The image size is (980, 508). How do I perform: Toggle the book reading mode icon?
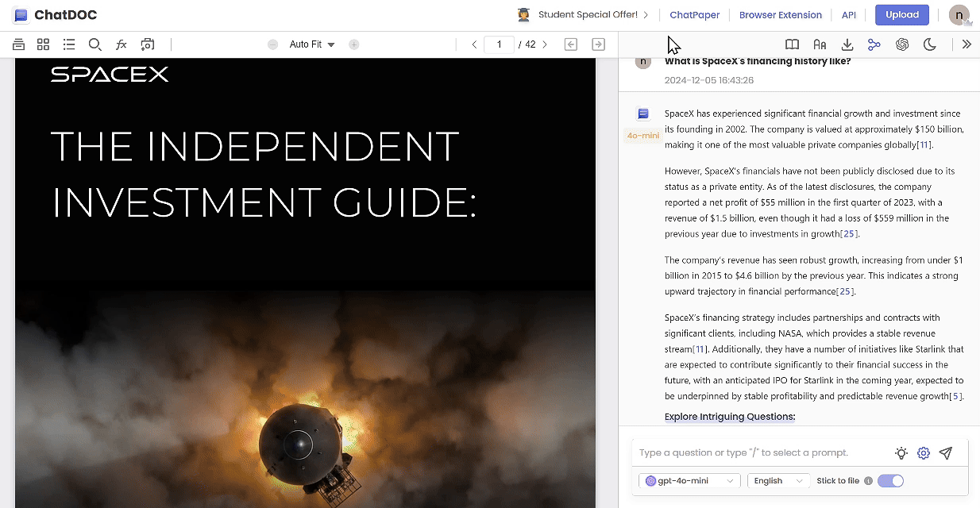click(x=792, y=44)
